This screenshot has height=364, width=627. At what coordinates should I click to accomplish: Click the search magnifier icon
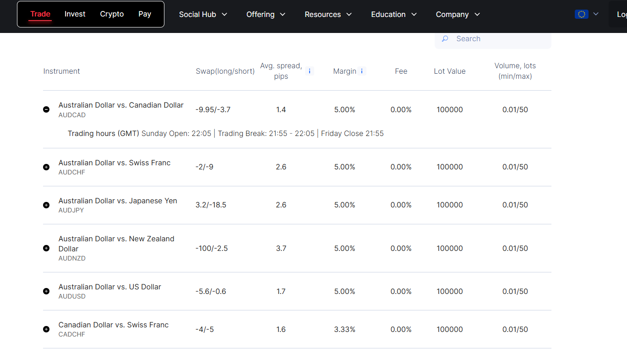coord(445,39)
